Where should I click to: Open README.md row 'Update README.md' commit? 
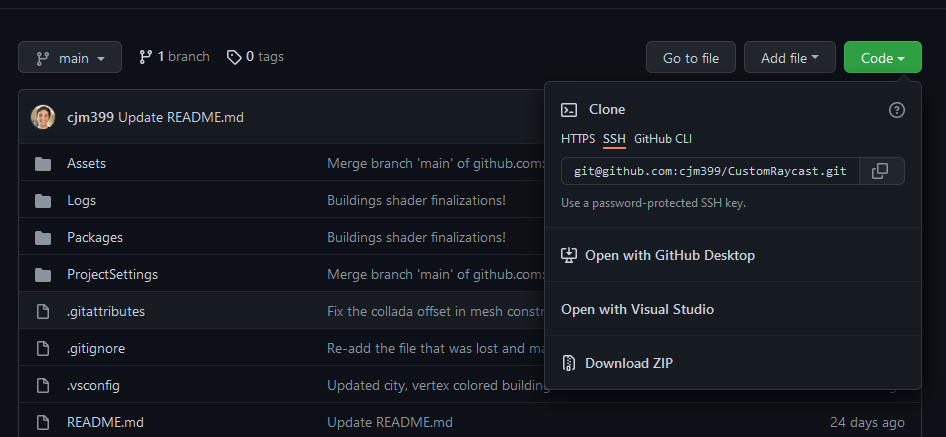coord(390,422)
